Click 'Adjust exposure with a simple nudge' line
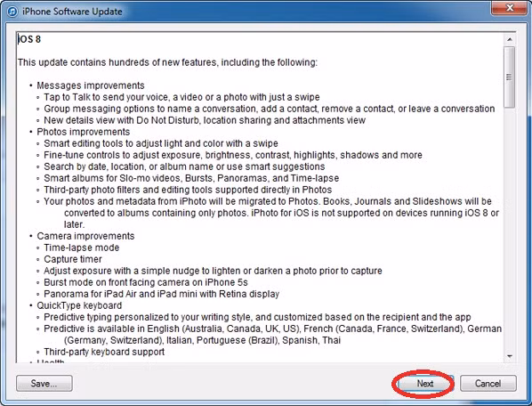This screenshot has height=406, width=532. pyautogui.click(x=213, y=271)
